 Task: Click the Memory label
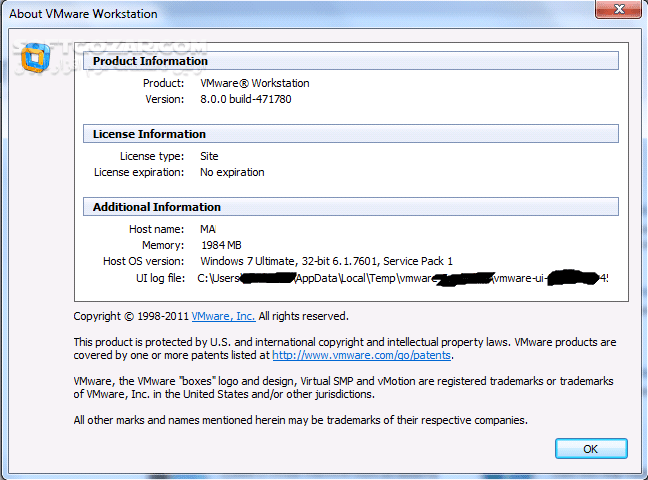pyautogui.click(x=163, y=245)
